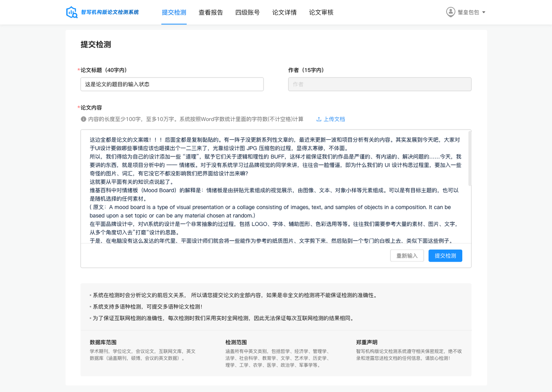Image resolution: width=552 pixels, height=392 pixels.
Task: Click the 智写 logo icon
Action: [72, 13]
